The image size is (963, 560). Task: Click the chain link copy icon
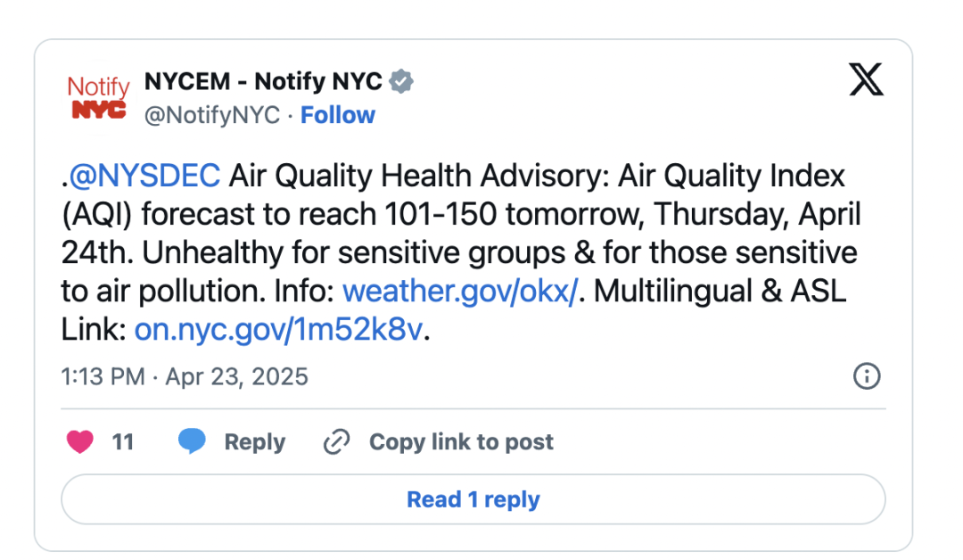336,441
